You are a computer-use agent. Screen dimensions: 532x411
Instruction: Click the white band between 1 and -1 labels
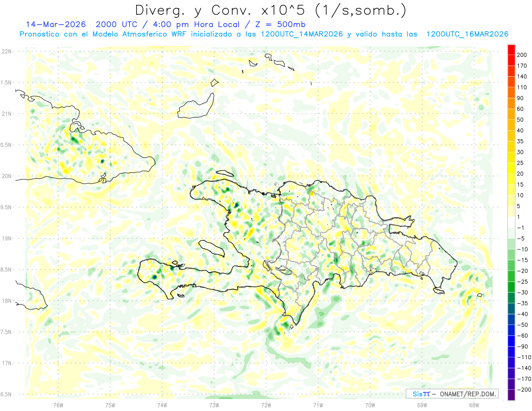pyautogui.click(x=512, y=222)
